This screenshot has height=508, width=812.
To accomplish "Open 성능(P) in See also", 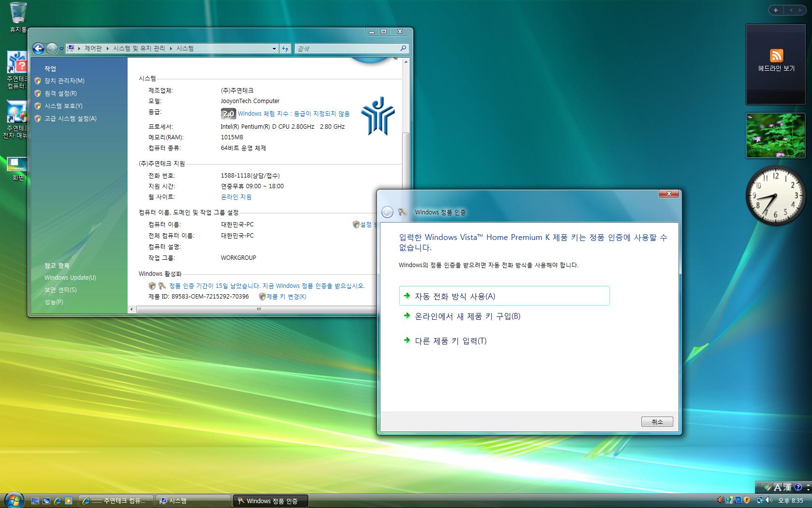I will [x=54, y=302].
